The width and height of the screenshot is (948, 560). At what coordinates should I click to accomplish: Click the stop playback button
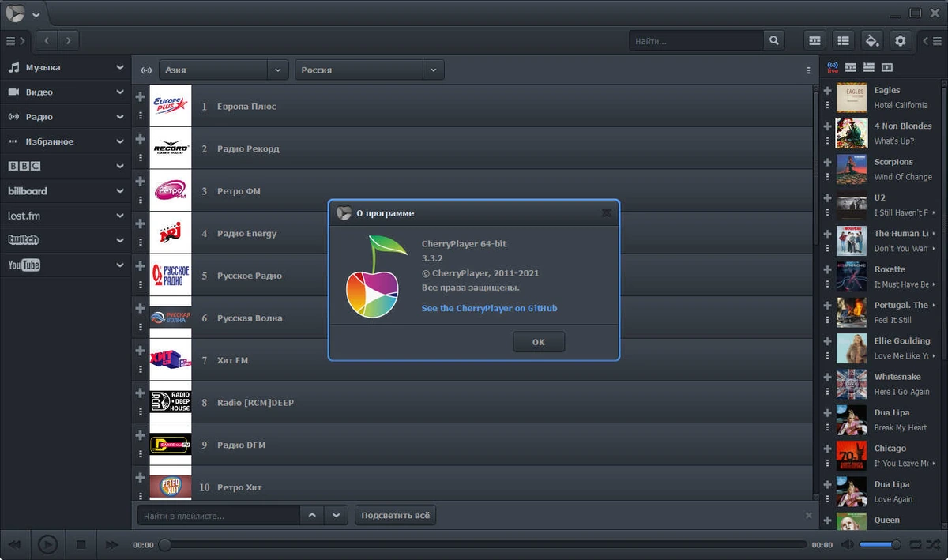(x=81, y=544)
